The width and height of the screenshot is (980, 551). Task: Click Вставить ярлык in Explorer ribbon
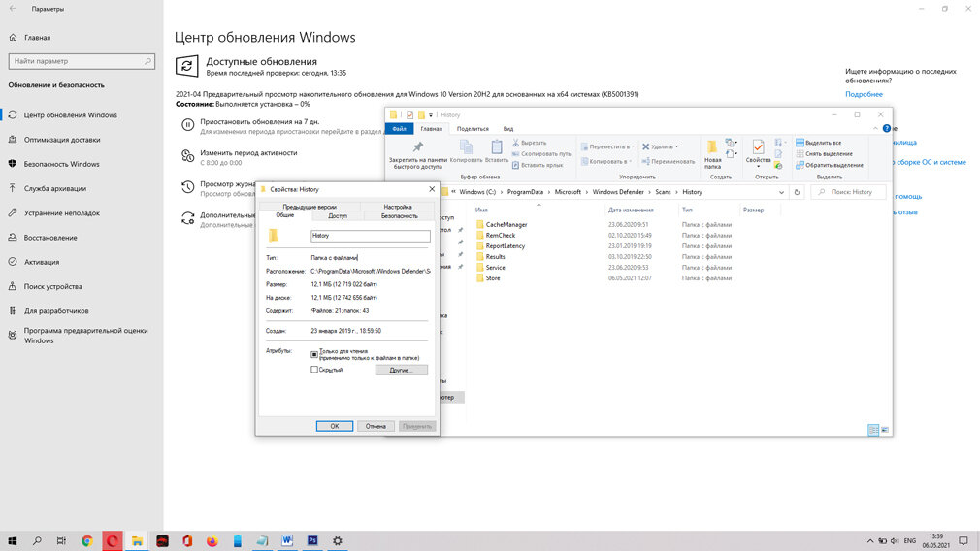coord(538,165)
